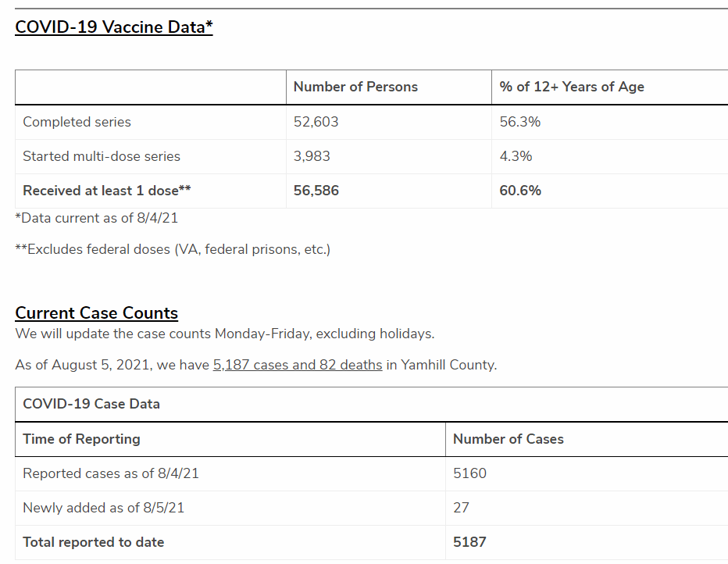728x564 pixels.
Task: Click the COVID-19 Vaccine Data heading
Action: pyautogui.click(x=114, y=27)
